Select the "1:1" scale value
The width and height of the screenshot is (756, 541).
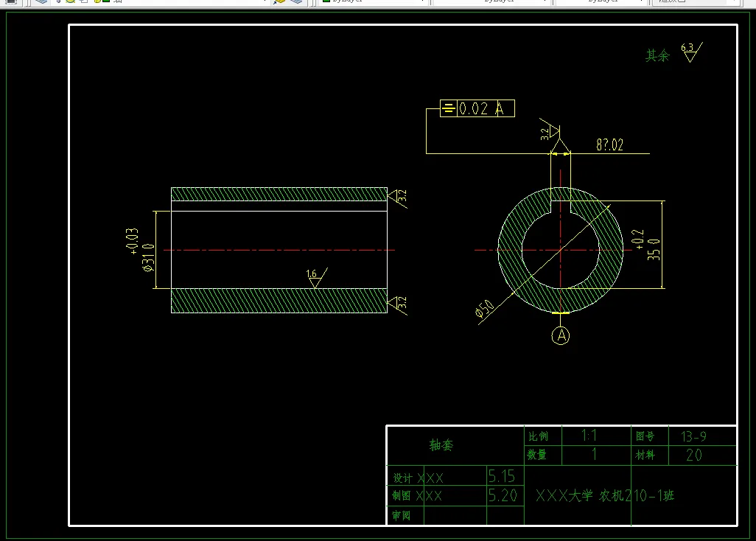coord(589,436)
